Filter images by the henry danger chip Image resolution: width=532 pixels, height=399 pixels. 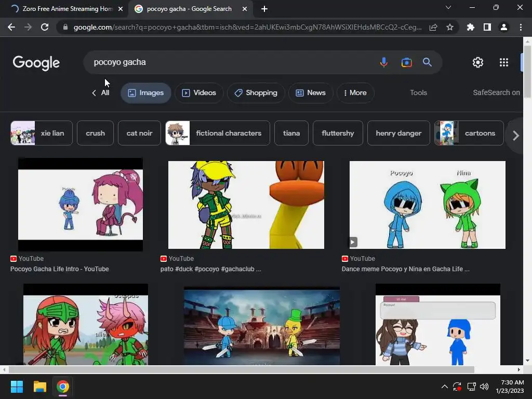point(398,133)
